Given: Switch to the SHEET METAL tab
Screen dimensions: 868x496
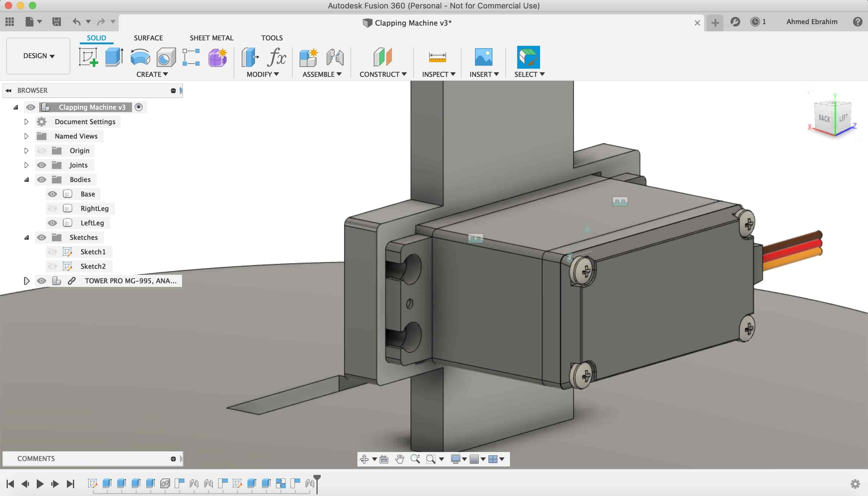Looking at the screenshot, I should (x=212, y=38).
